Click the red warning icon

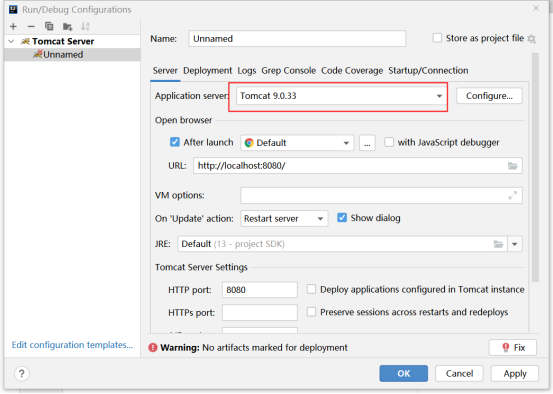pos(153,347)
